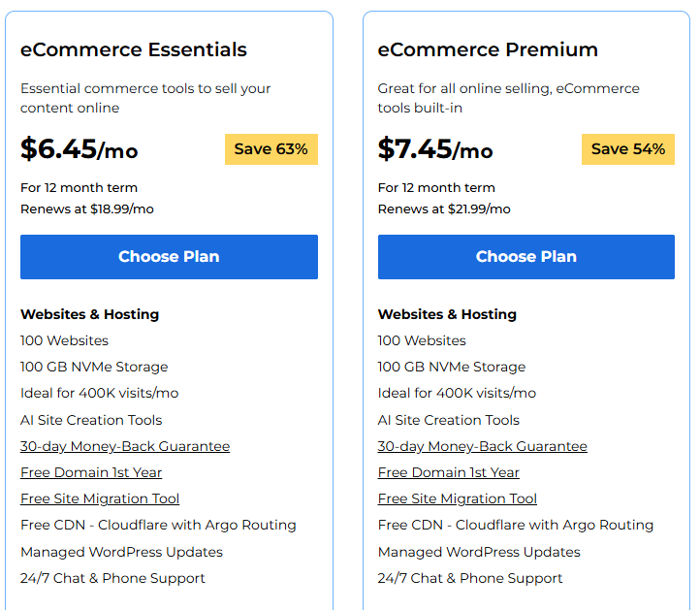Click the $7.45/mo price
The height and width of the screenshot is (610, 700).
pos(435,149)
